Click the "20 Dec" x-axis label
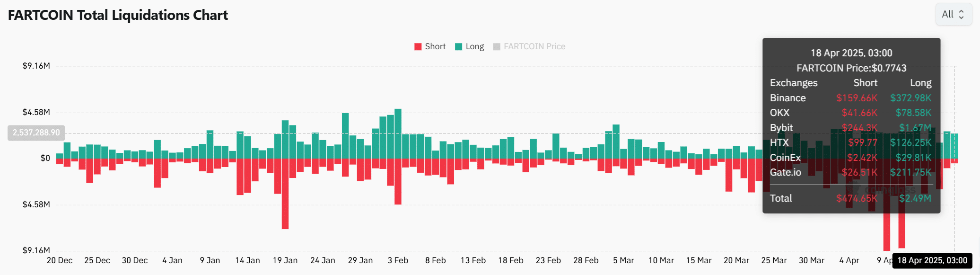Screen dimensions: 980x275 [60, 260]
